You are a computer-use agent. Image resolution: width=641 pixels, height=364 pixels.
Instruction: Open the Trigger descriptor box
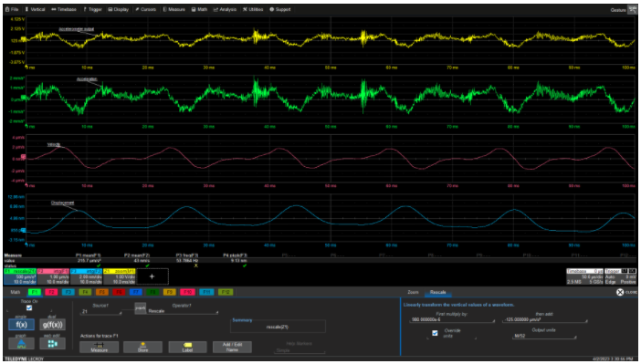pos(621,276)
